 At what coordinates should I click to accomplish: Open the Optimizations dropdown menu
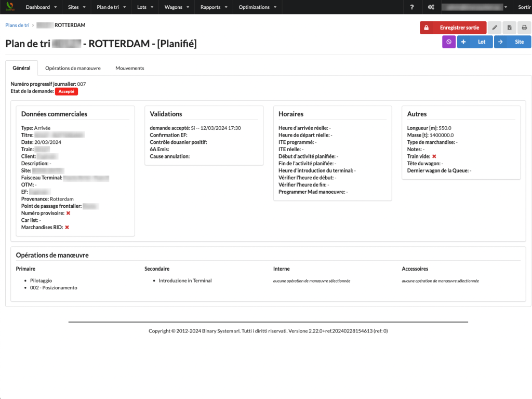point(257,7)
